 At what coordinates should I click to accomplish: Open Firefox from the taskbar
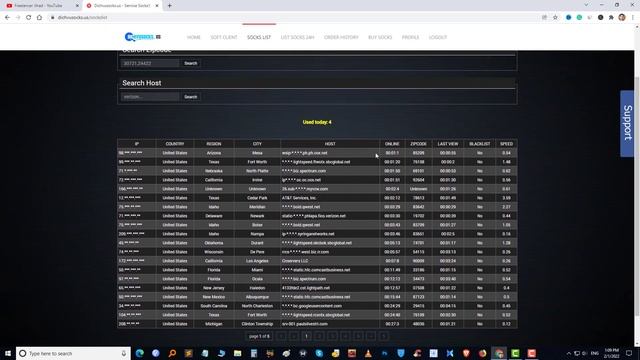[482, 353]
